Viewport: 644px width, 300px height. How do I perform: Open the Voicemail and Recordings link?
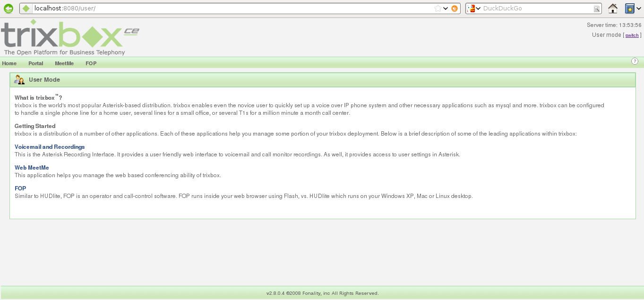(50, 147)
